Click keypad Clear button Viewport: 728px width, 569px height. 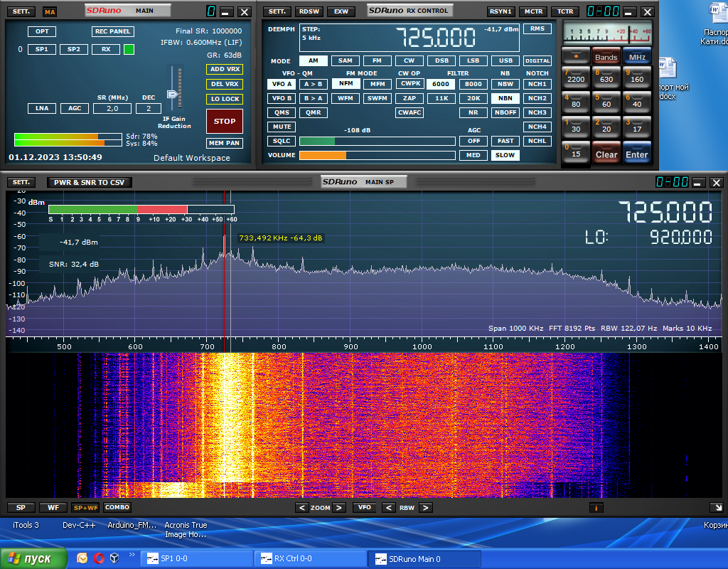606,153
